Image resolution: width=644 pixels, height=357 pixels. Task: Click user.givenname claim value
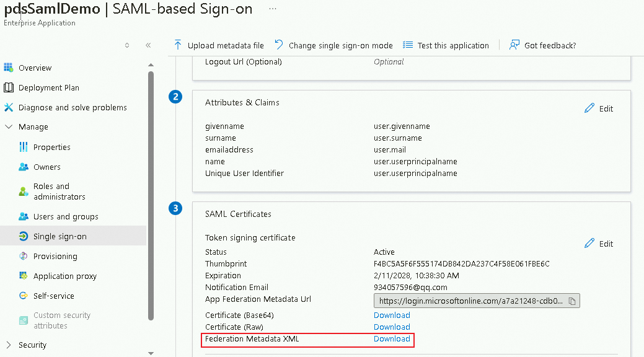pos(402,126)
